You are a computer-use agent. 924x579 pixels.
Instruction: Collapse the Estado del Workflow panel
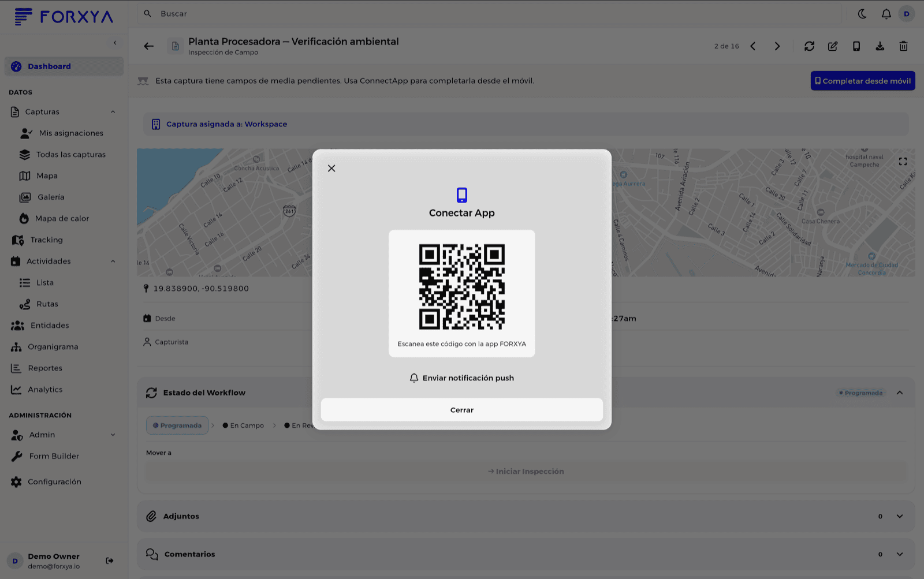pos(900,393)
